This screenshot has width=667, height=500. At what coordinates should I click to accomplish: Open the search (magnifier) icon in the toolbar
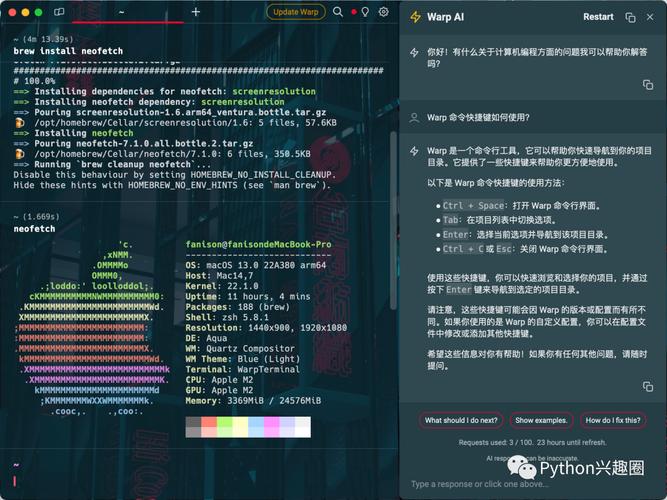click(338, 12)
